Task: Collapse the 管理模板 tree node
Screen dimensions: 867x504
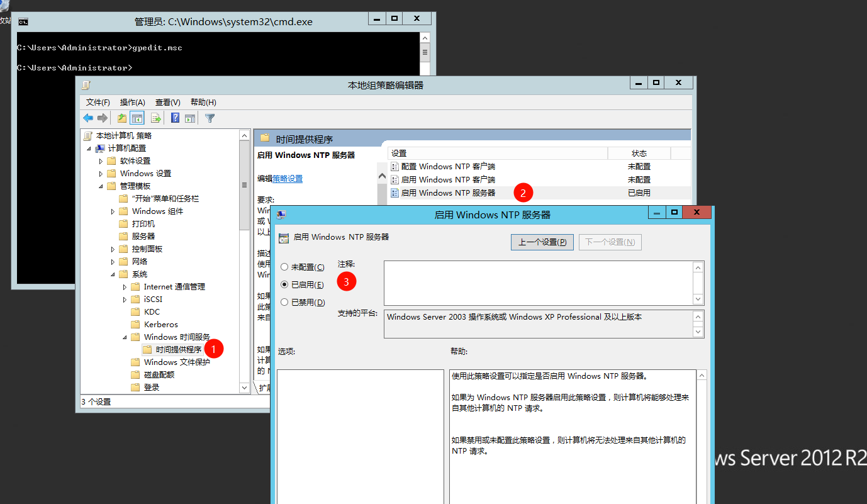Action: [x=101, y=186]
